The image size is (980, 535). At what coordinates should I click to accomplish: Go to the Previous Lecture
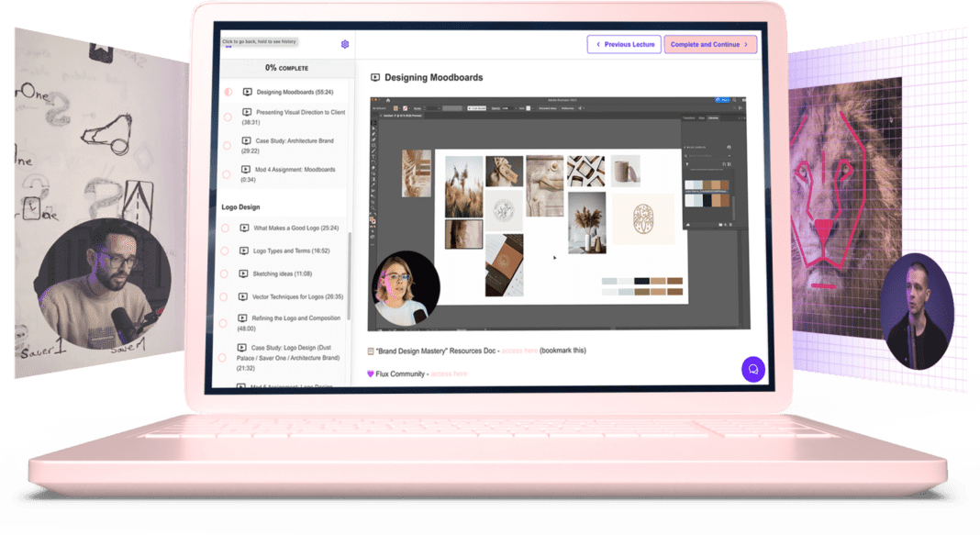(x=624, y=44)
